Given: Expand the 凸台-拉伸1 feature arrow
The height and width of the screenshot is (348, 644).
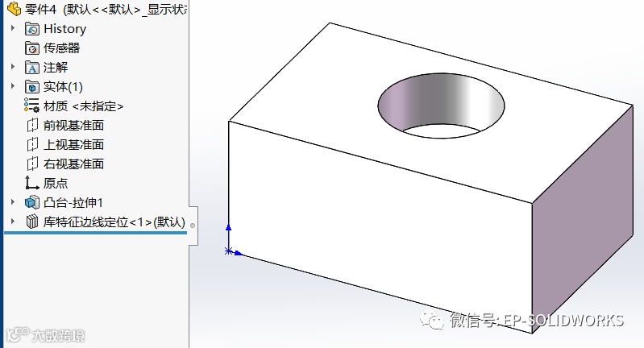Looking at the screenshot, I should tap(13, 202).
